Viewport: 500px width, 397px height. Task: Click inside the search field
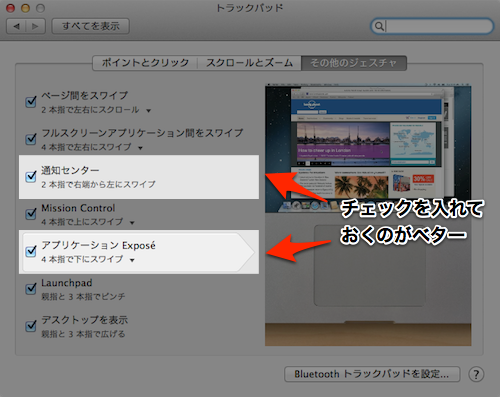click(432, 26)
